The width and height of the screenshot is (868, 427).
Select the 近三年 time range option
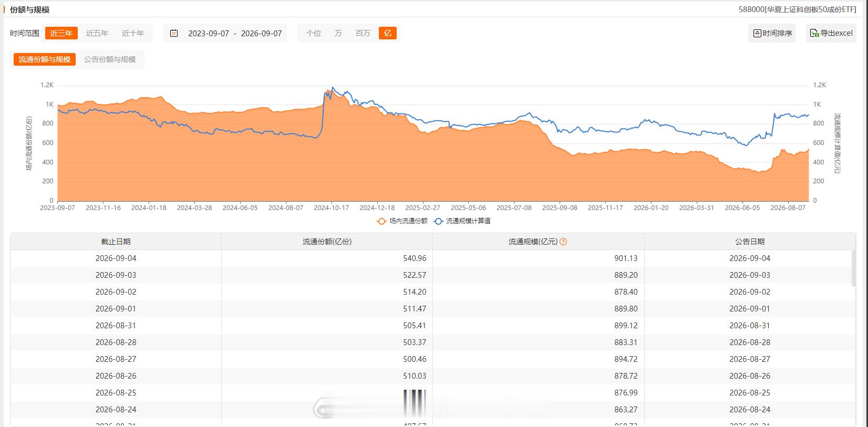coord(61,33)
